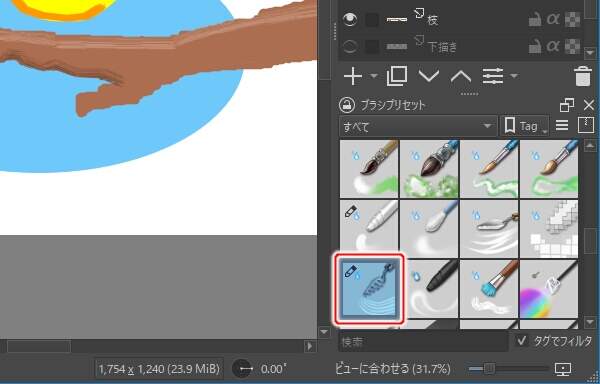Pick the tan-handled wet brush with dark bristles
The image size is (600, 384).
coord(369,169)
